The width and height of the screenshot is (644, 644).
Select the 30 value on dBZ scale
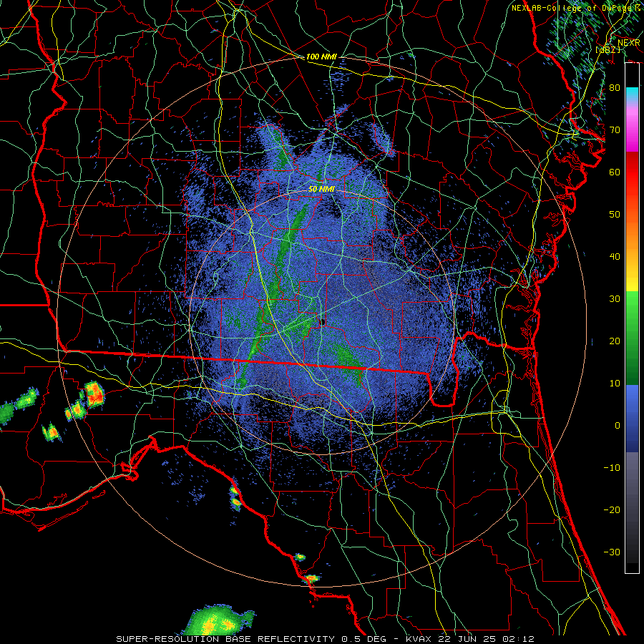point(615,298)
